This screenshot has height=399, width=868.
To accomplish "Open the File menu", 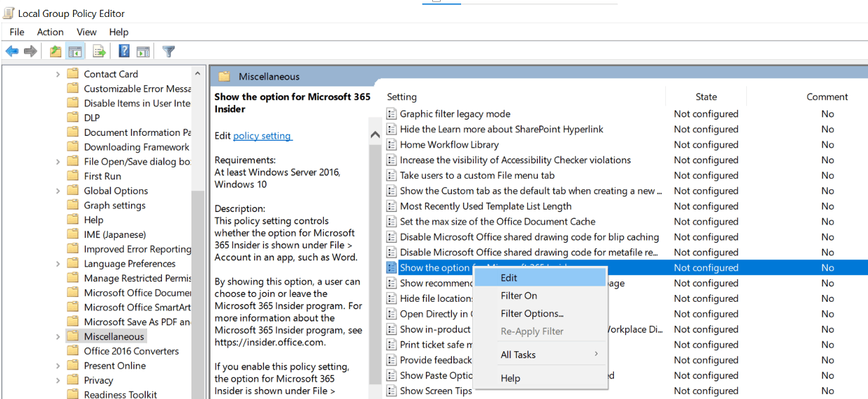I will (x=17, y=32).
